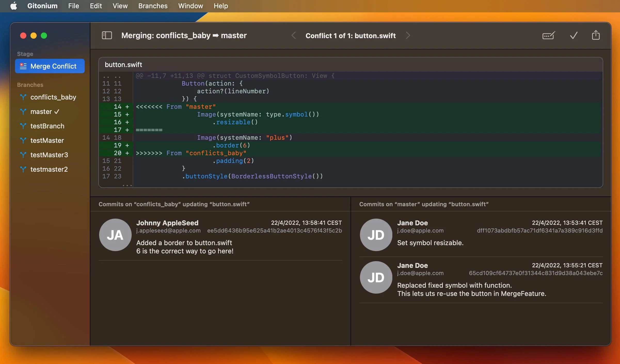The width and height of the screenshot is (620, 364).
Task: Select the conflicts_baby branch
Action: point(53,97)
